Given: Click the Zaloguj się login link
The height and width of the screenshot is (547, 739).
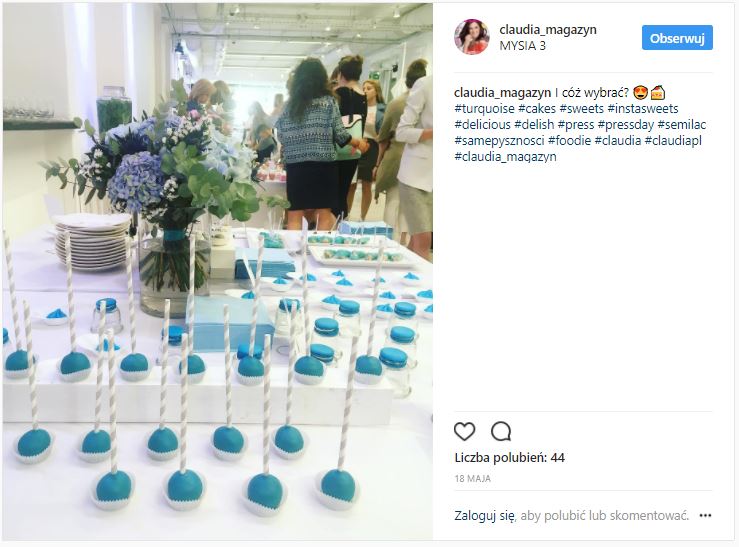Looking at the screenshot, I should tap(484, 516).
